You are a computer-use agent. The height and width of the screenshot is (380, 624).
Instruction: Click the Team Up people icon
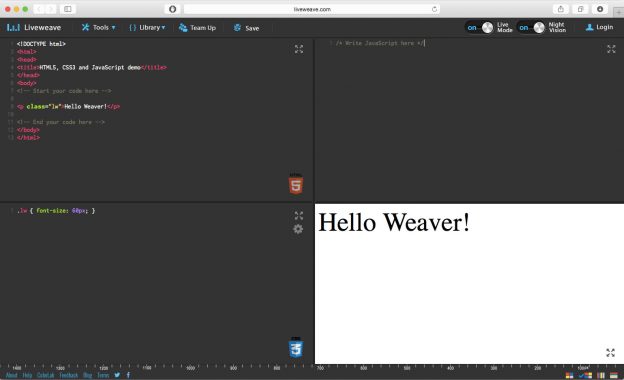click(x=183, y=27)
